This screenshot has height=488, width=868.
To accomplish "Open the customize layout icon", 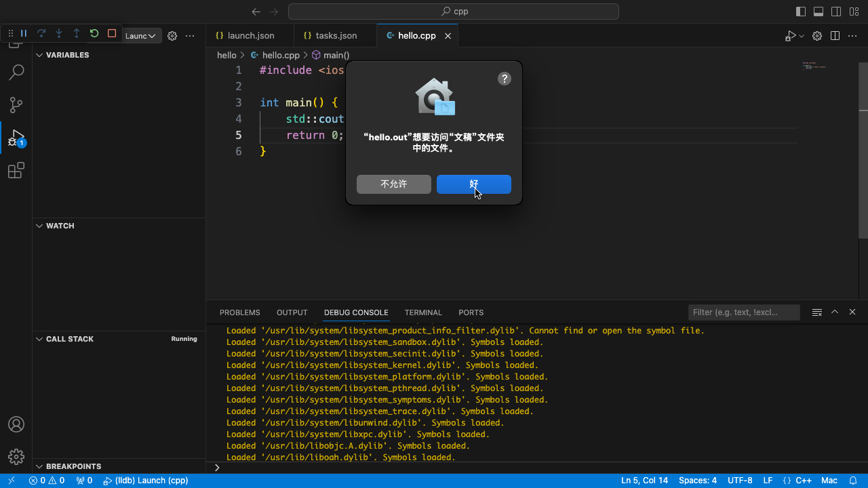I will [854, 12].
